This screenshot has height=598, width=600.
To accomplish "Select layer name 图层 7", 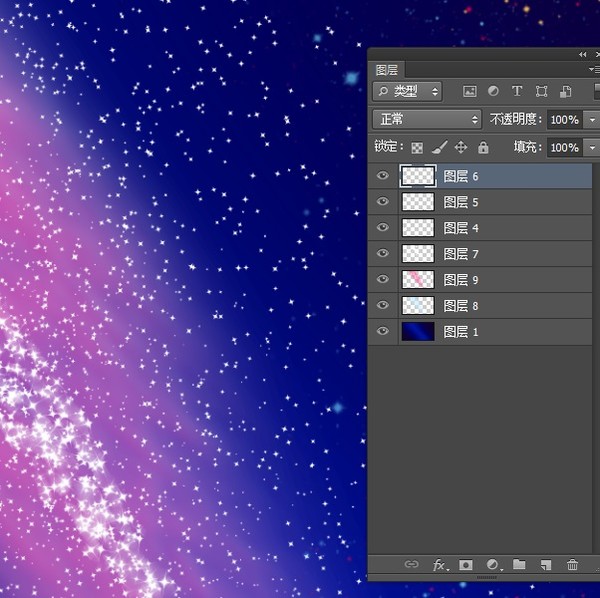I will [461, 254].
